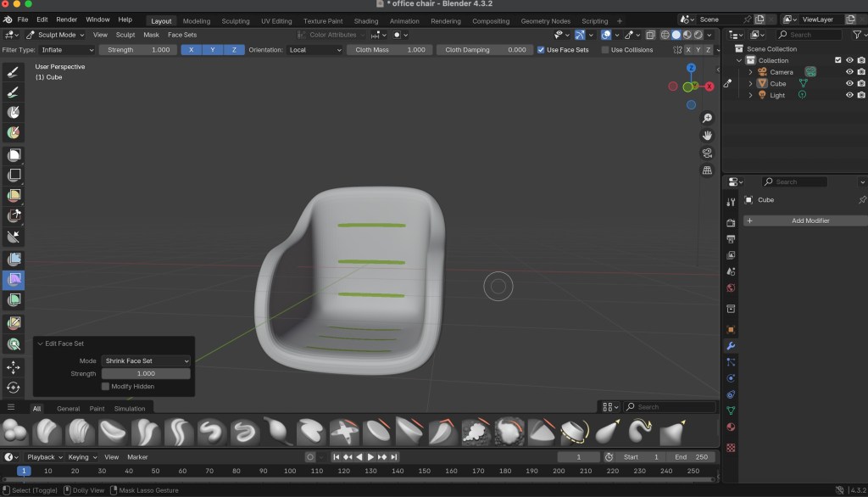Image resolution: width=868 pixels, height=497 pixels.
Task: Hide the Cube object via eye icon
Action: 849,84
